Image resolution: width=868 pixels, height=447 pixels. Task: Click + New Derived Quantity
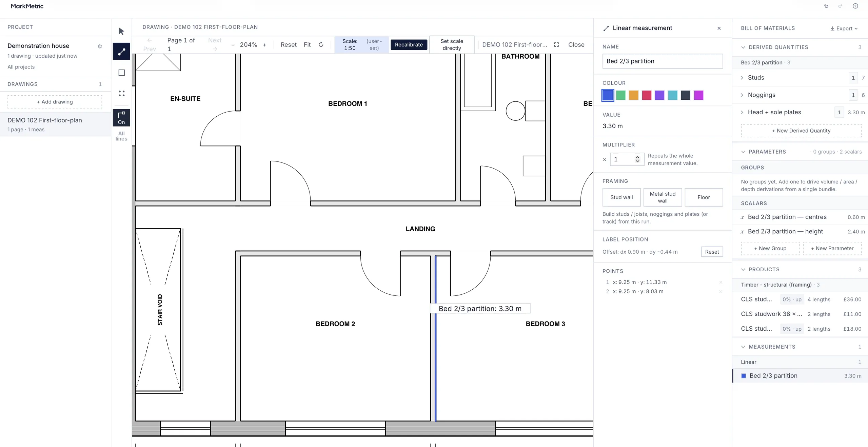pyautogui.click(x=801, y=131)
